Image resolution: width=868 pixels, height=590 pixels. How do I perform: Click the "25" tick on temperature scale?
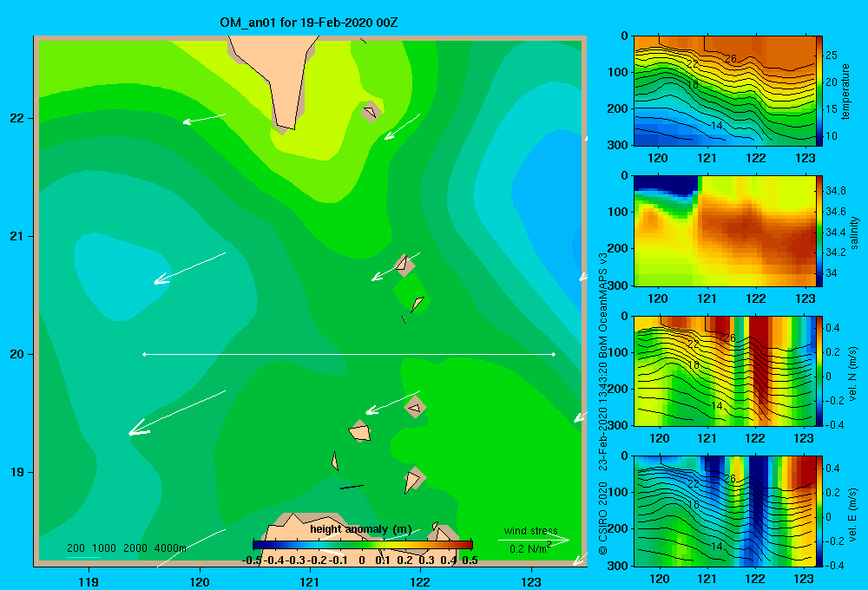point(832,56)
